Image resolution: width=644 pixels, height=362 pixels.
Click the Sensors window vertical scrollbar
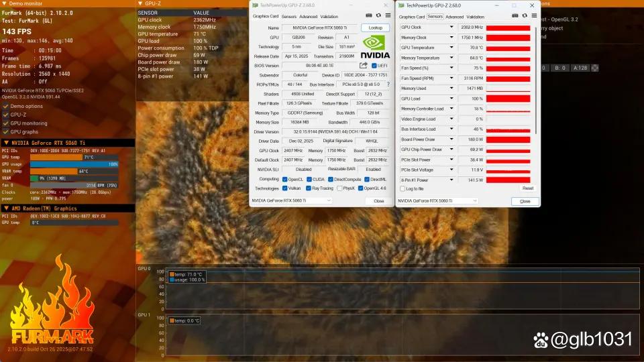click(x=535, y=82)
